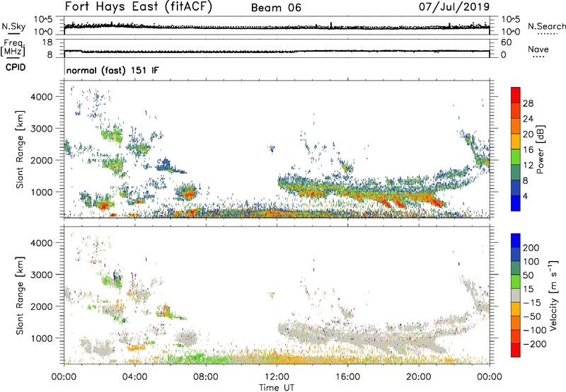
Task: Click the power panel 'Slant Range [km]' label
Action: [20, 149]
